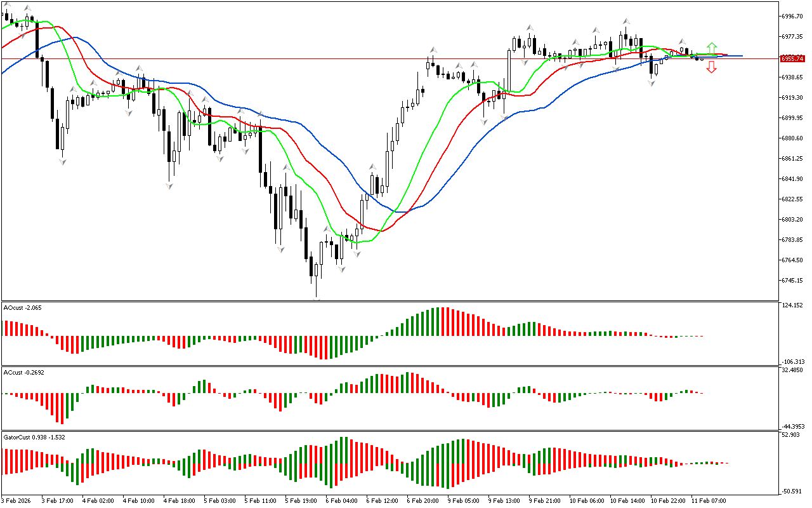812x508 pixels.
Task: Select the AOcust indicator label
Action: click(22, 307)
